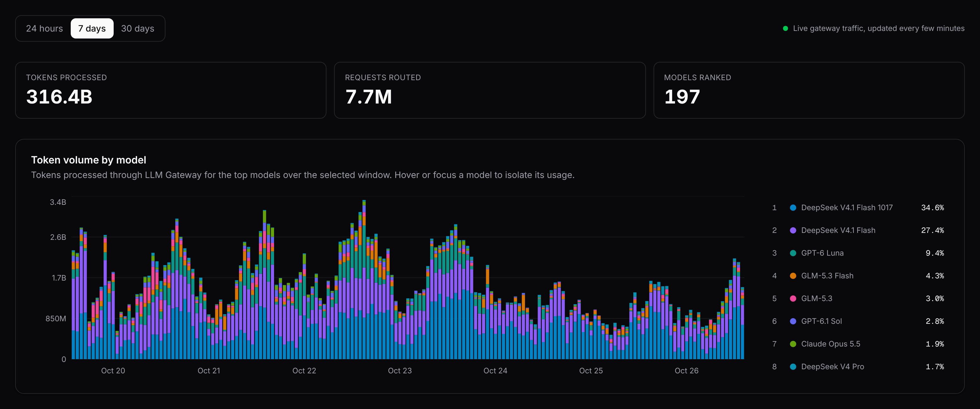Click the Oct 20 axis label
This screenshot has height=409, width=980.
(113, 371)
